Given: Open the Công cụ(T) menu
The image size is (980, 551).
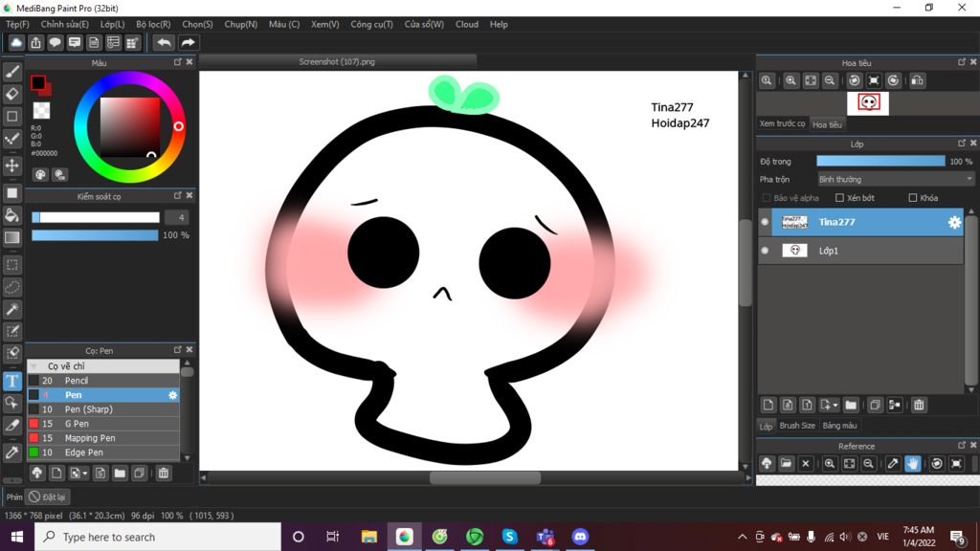Looking at the screenshot, I should click(x=371, y=24).
